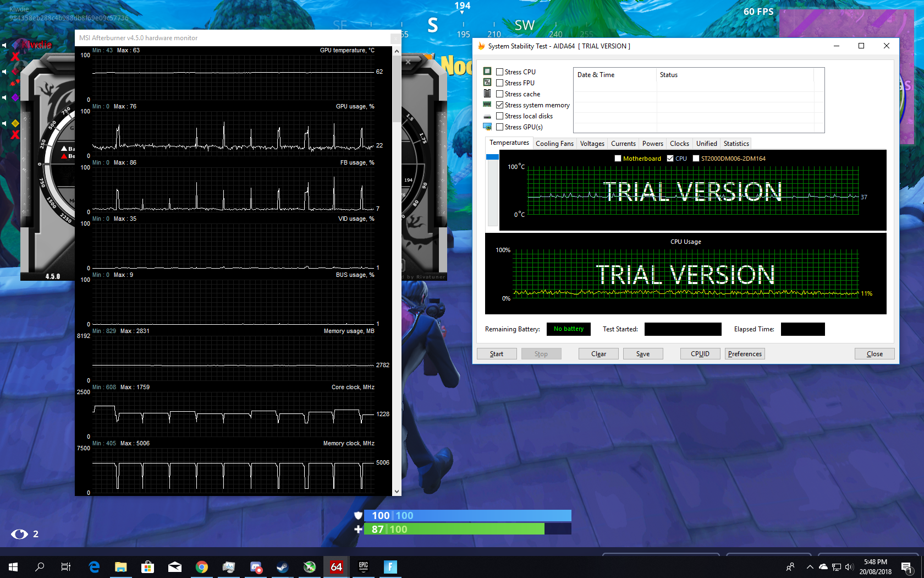Click the Core clock, MHz graph label

[x=353, y=387]
